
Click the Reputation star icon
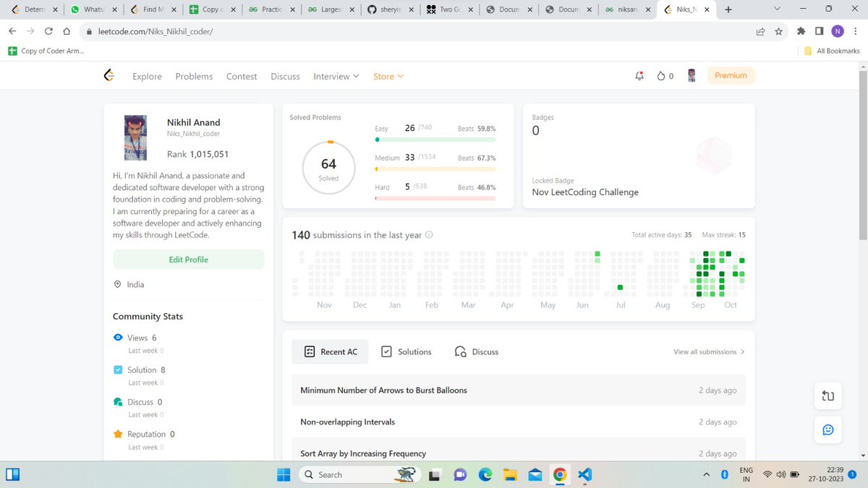tap(118, 434)
